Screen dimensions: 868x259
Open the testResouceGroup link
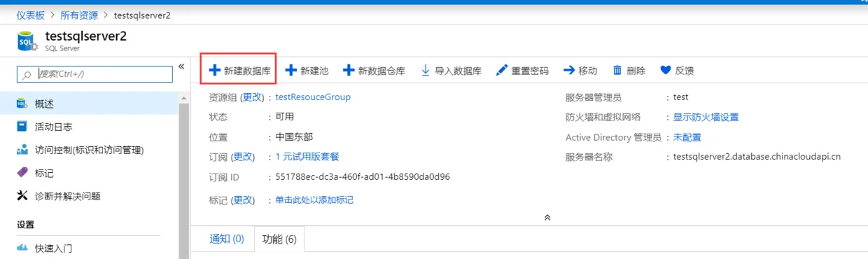click(313, 97)
